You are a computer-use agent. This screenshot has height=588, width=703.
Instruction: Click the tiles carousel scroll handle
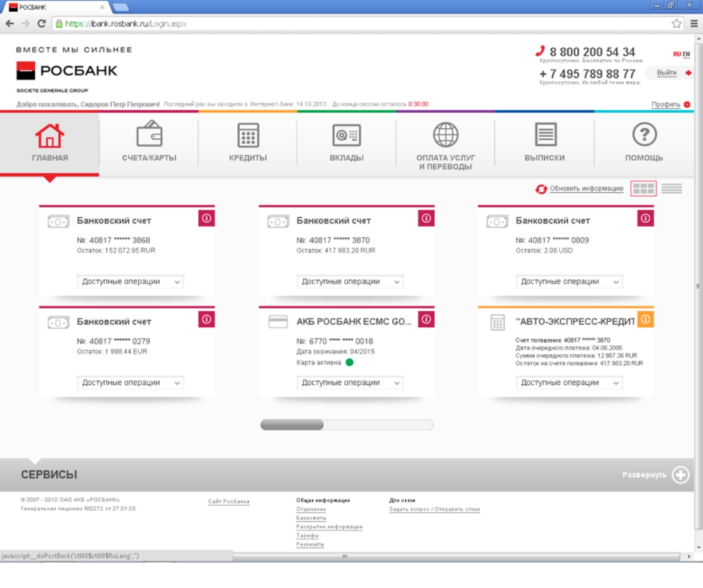tap(292, 425)
